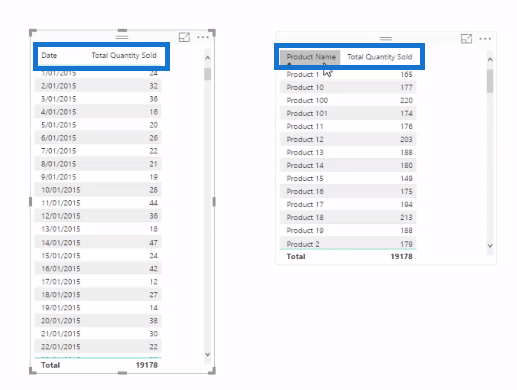The image size is (517, 390).
Task: Select the 14/01/2015 date row
Action: [x=98, y=243]
